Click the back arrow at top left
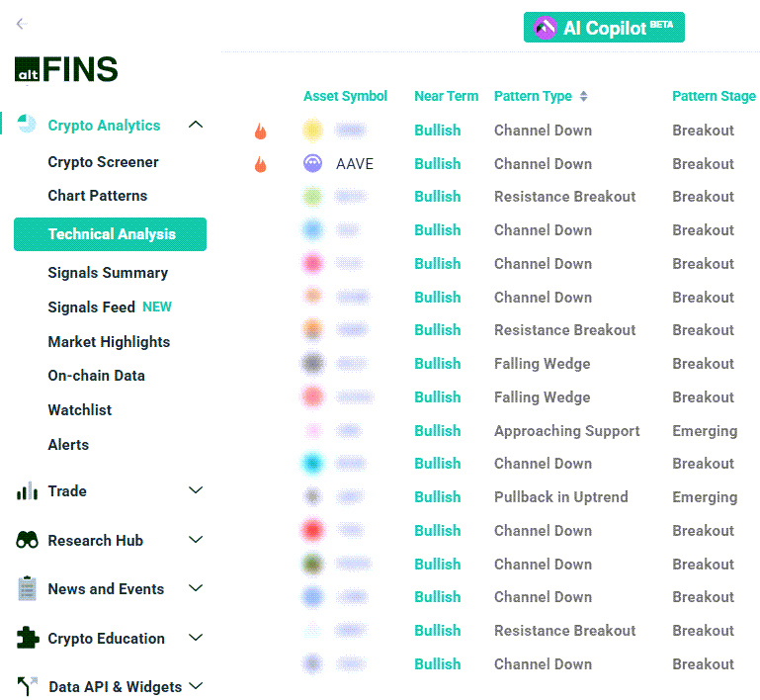This screenshot has width=760, height=700. coord(22,24)
